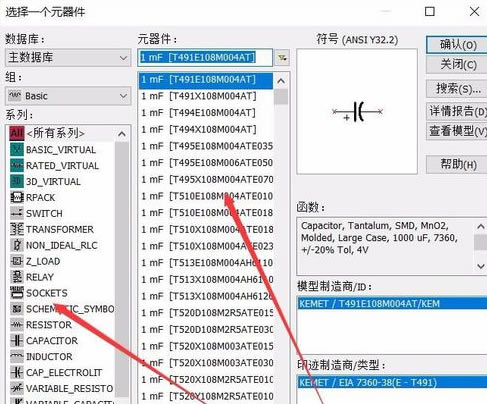Choose the RESISTOR family icon
This screenshot has height=404, width=487.
click(17, 324)
